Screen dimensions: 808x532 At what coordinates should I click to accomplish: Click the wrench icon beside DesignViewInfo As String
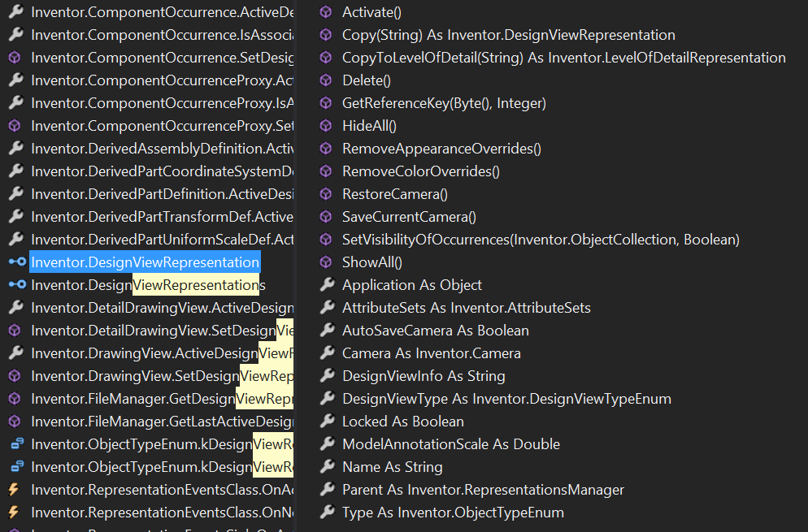tap(328, 375)
